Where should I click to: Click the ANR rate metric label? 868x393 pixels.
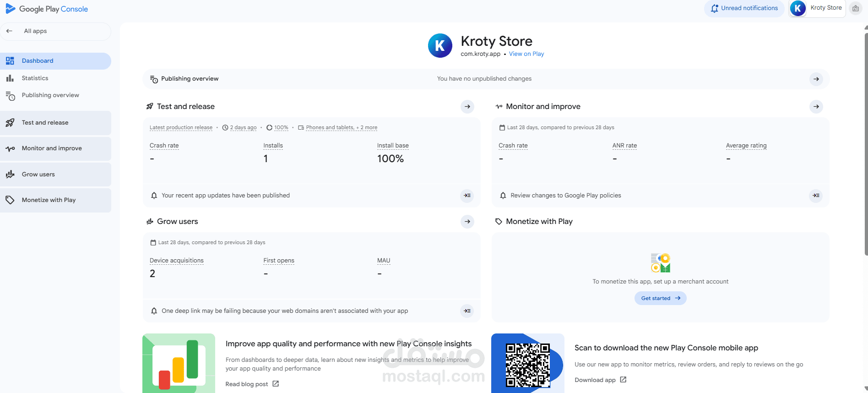pos(624,146)
